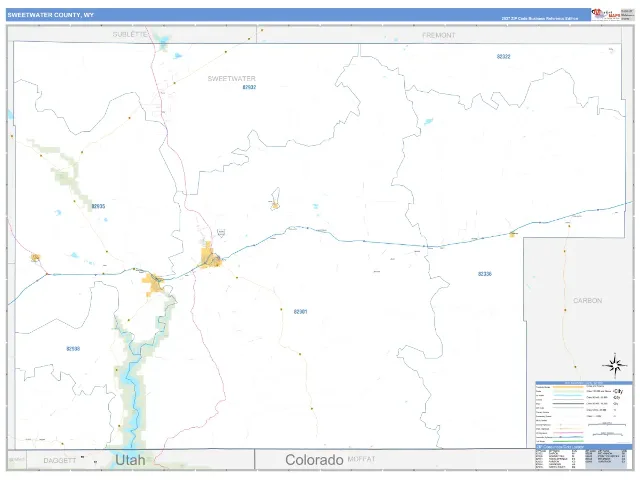Click the FREMONT county label

pyautogui.click(x=438, y=36)
